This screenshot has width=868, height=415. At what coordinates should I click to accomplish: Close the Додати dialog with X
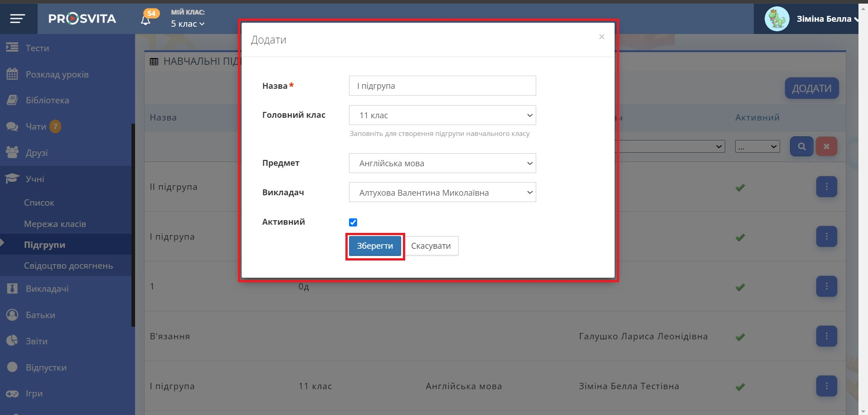pyautogui.click(x=601, y=37)
